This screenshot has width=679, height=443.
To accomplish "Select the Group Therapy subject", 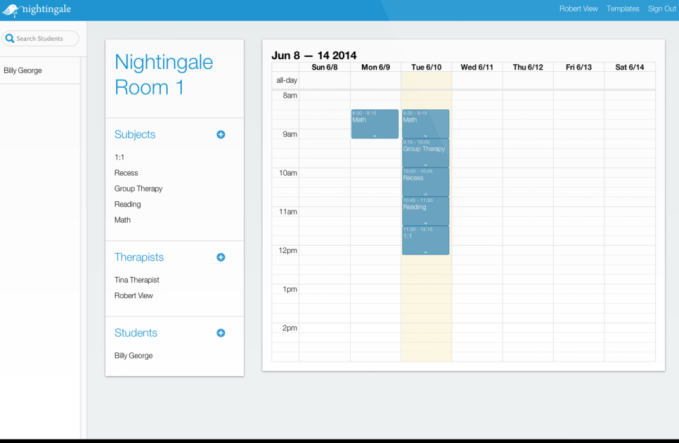I will 138,189.
